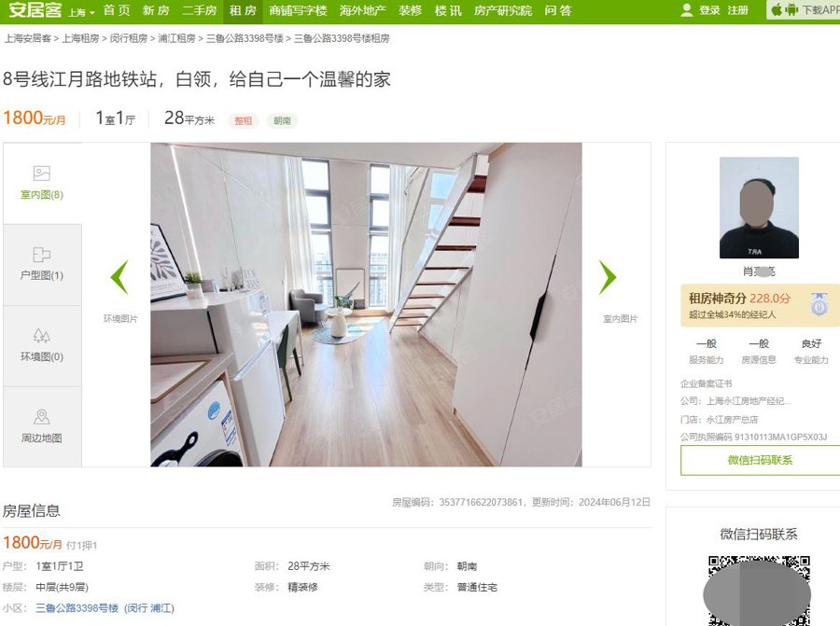Click the 微信扫码联系 button
This screenshot has height=626, width=840.
click(x=760, y=460)
